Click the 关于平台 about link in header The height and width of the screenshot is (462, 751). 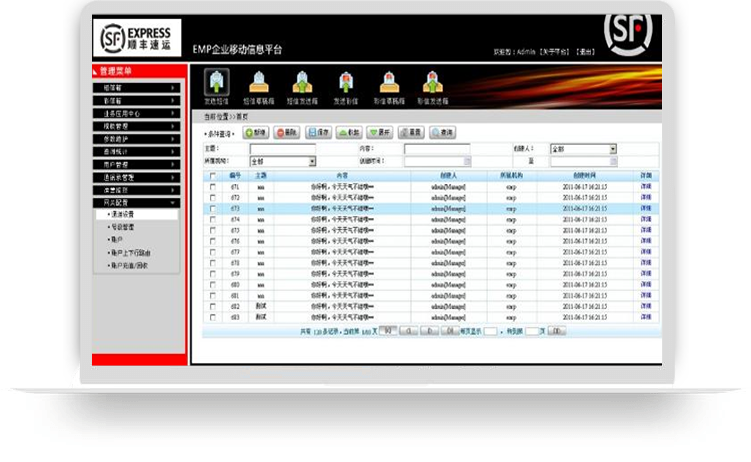pos(555,52)
